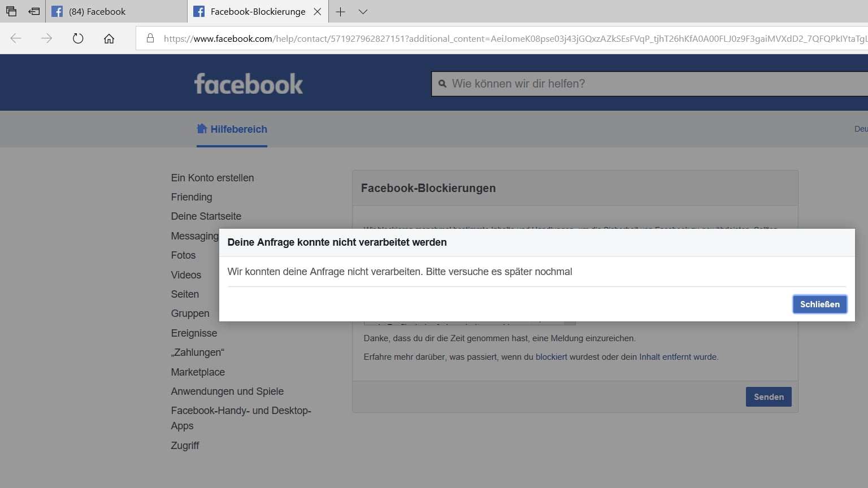Image resolution: width=868 pixels, height=488 pixels.
Task: Click the tab actions icon in Edge
Action: [11, 11]
